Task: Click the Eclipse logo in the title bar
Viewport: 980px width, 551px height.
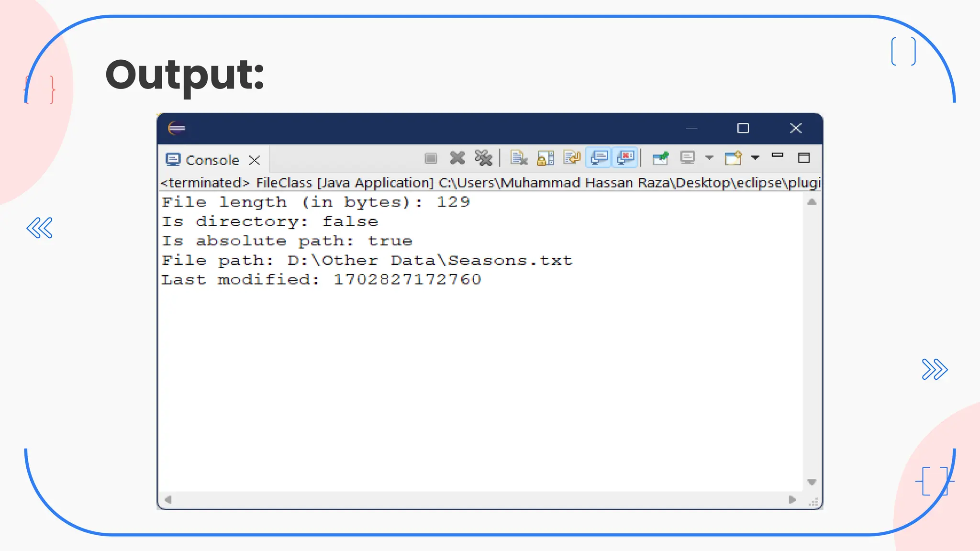Action: (177, 128)
